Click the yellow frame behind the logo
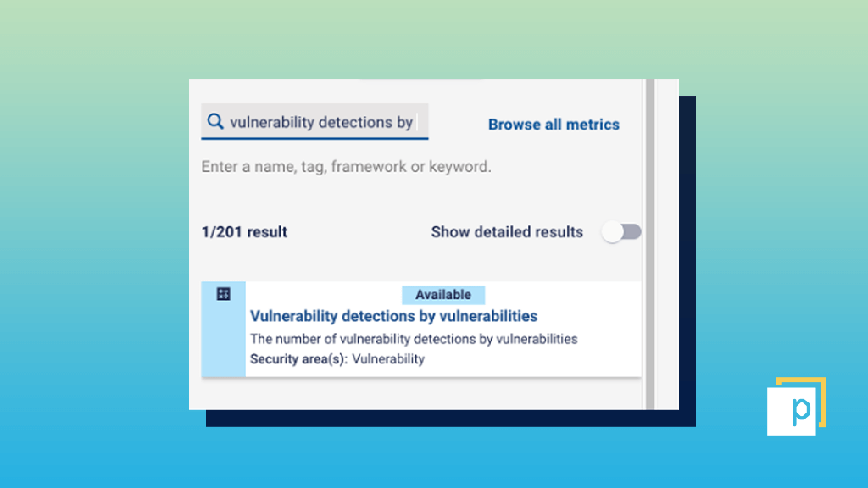The height and width of the screenshot is (488, 868). pos(821,401)
